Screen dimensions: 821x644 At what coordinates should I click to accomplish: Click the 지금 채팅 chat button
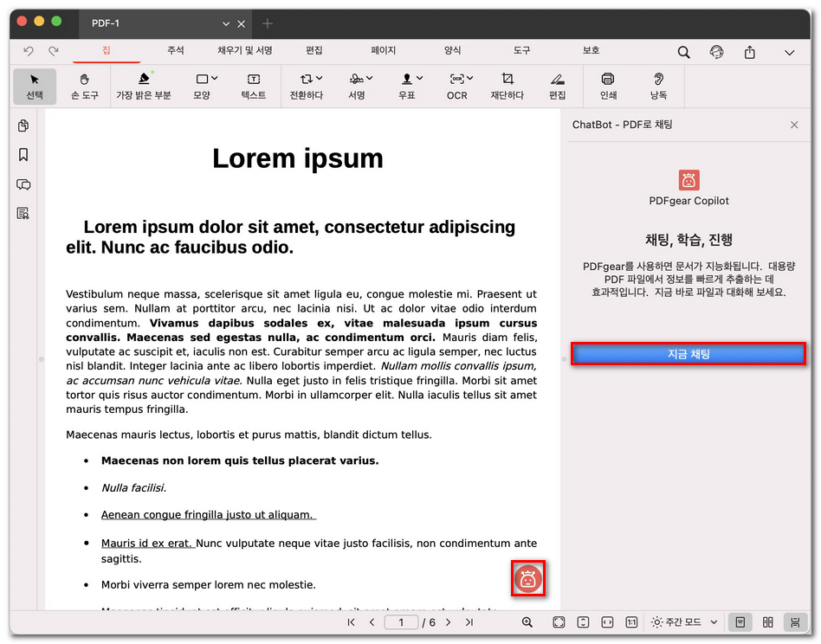coord(688,353)
